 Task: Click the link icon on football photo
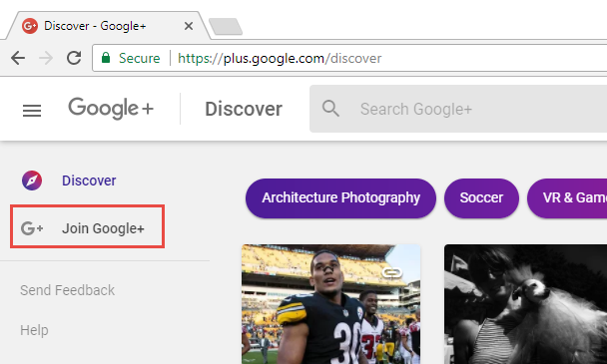pos(391,273)
